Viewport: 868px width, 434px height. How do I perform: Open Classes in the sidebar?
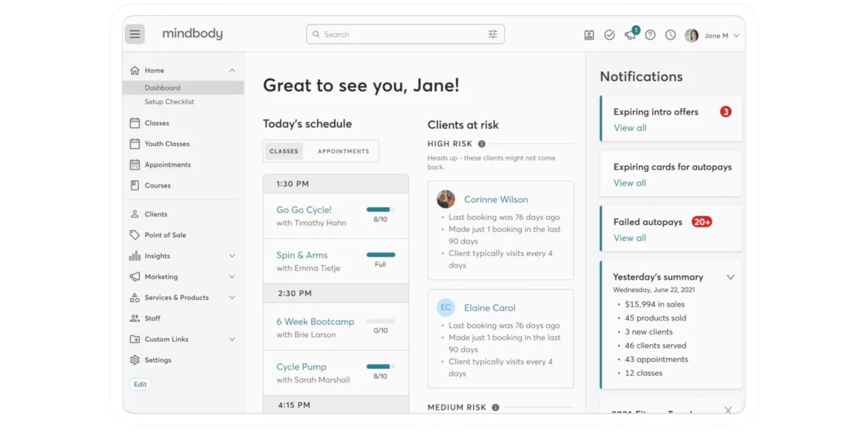157,123
